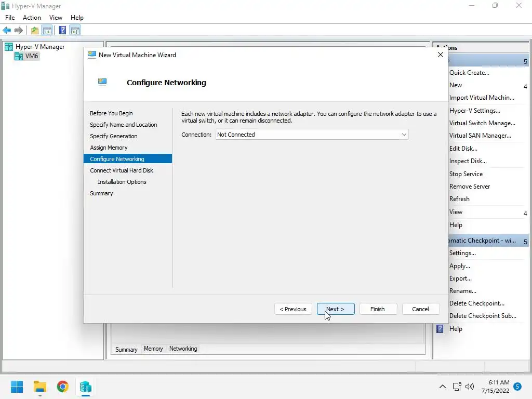Click Export checkpoint action
The height and width of the screenshot is (399, 532).
pos(460,278)
